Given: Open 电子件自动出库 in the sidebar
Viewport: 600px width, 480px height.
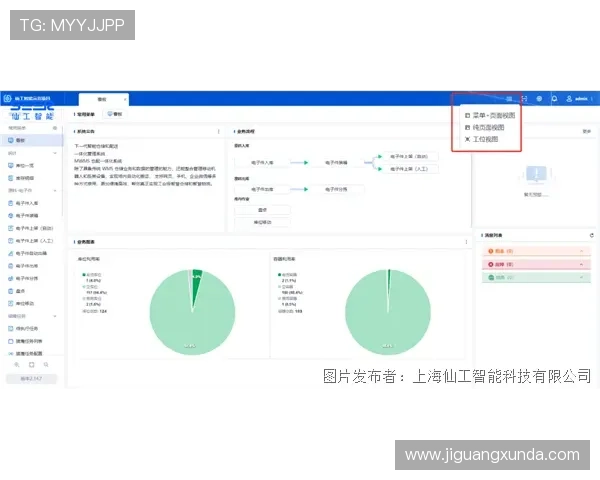Looking at the screenshot, I should [x=32, y=253].
